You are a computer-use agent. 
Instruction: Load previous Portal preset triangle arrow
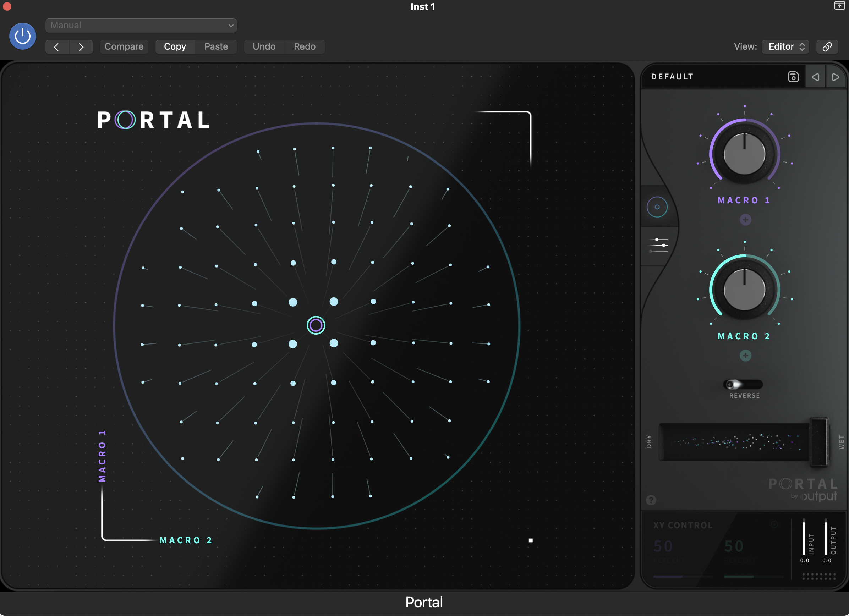click(x=815, y=77)
